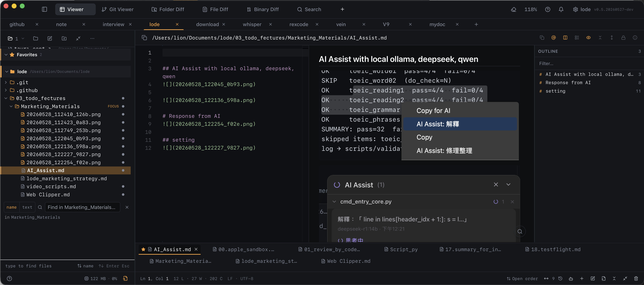Click the outline Filter field

[x=589, y=63]
